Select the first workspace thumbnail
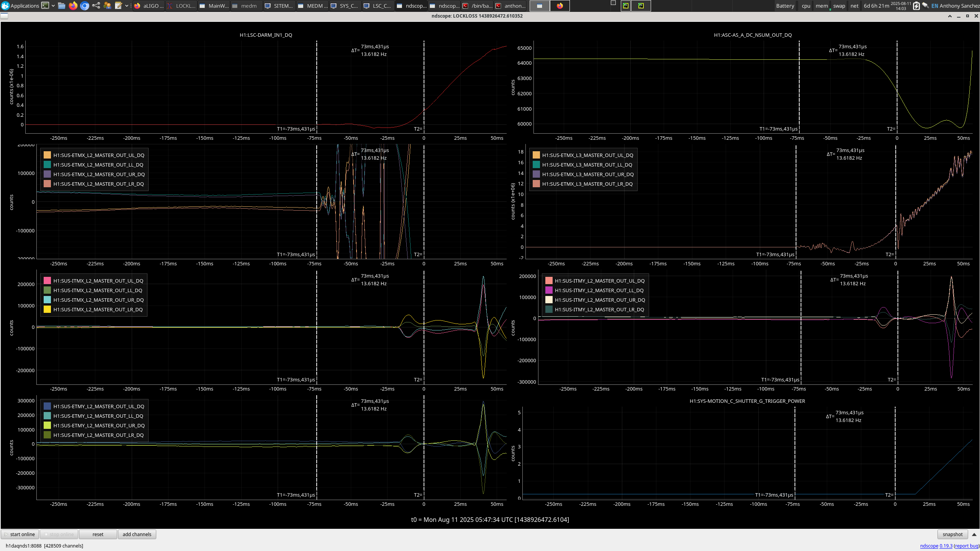980x551 pixels. (x=540, y=6)
